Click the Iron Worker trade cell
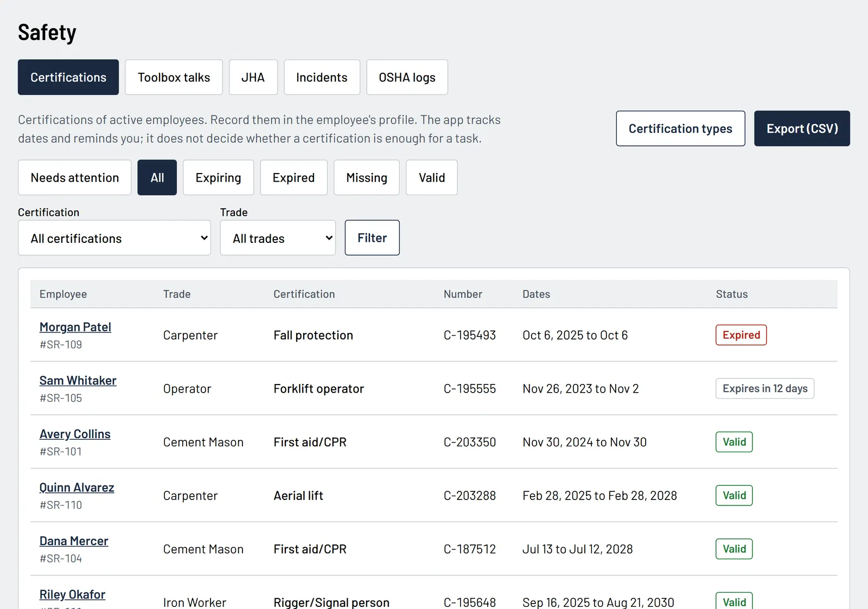The image size is (868, 609). click(195, 602)
